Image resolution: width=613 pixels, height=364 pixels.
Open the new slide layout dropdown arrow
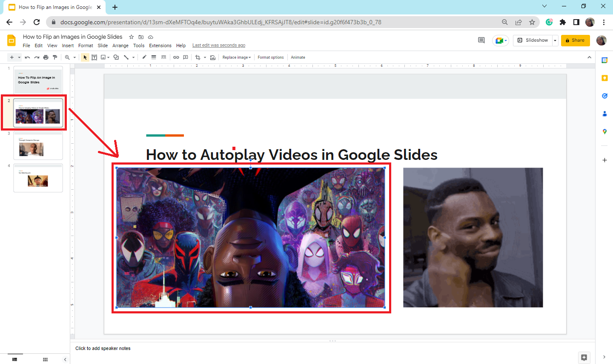(x=19, y=57)
